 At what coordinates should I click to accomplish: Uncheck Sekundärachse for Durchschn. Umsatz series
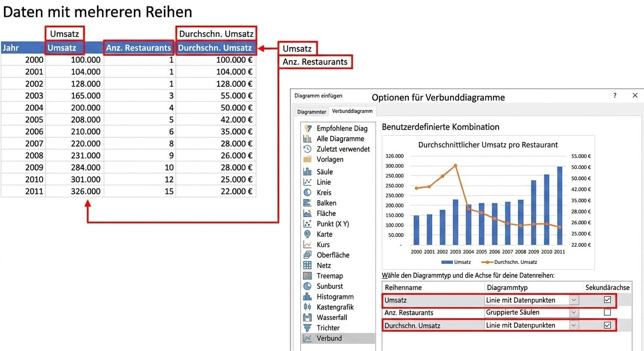[x=607, y=325]
